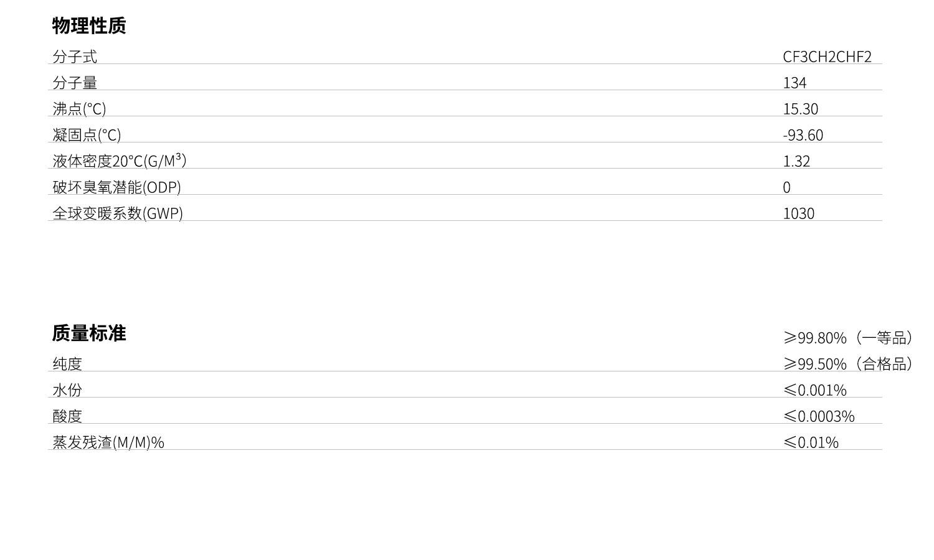Select the 凝固点(℃) label

point(87,135)
